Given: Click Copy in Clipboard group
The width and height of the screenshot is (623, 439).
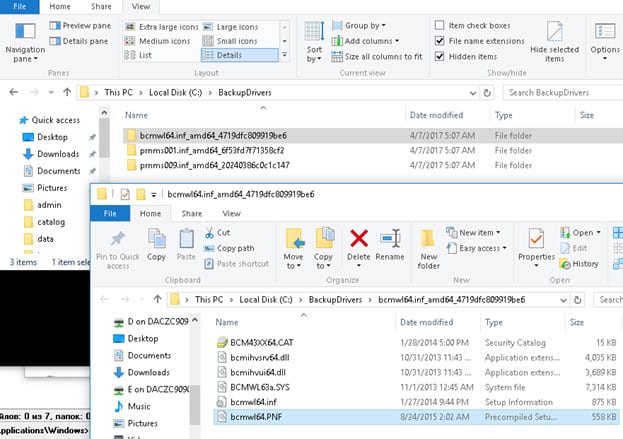Looking at the screenshot, I should tap(157, 245).
